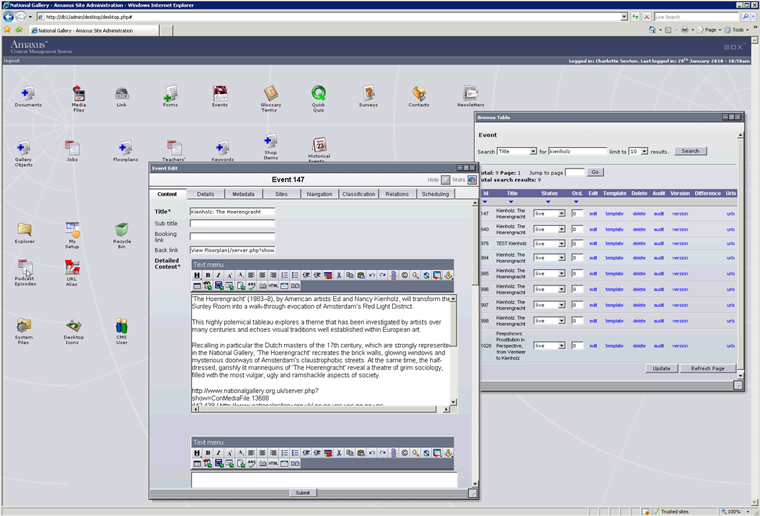Open the Glossary Terms desktop icon
The height and width of the screenshot is (516, 760).
click(270, 94)
